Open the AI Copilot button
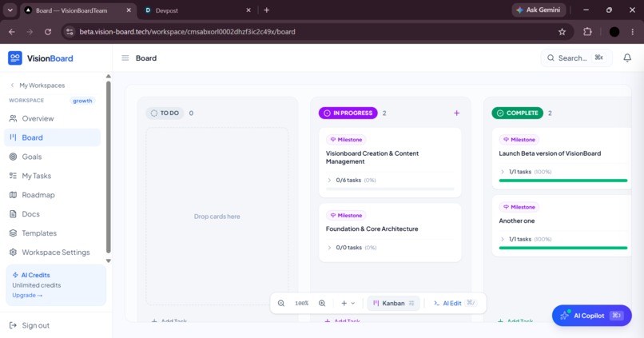The image size is (644, 338). 592,316
